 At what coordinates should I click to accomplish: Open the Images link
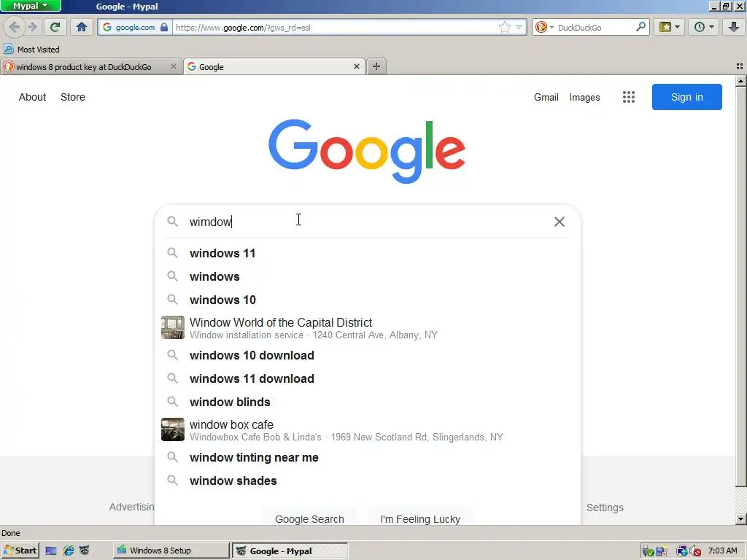point(584,97)
